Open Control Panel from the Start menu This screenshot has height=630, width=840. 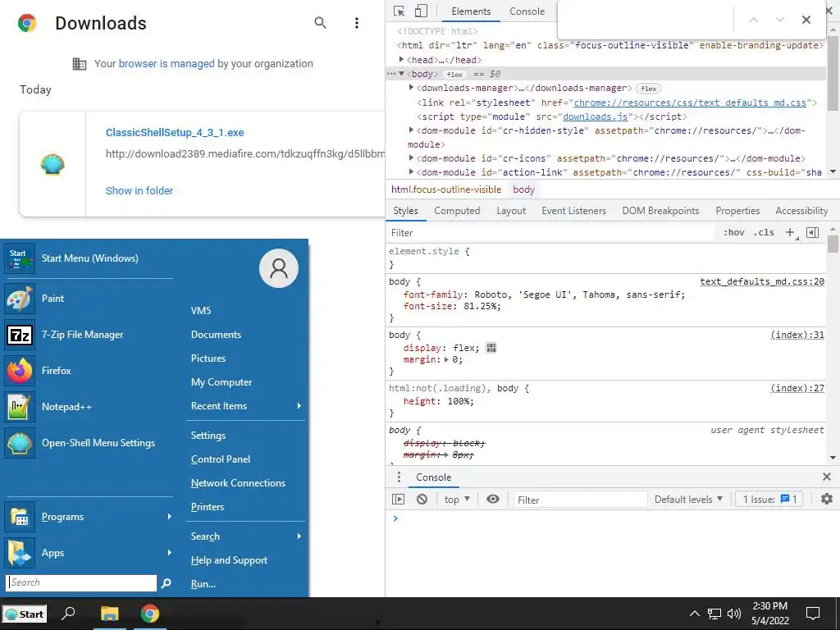221,459
